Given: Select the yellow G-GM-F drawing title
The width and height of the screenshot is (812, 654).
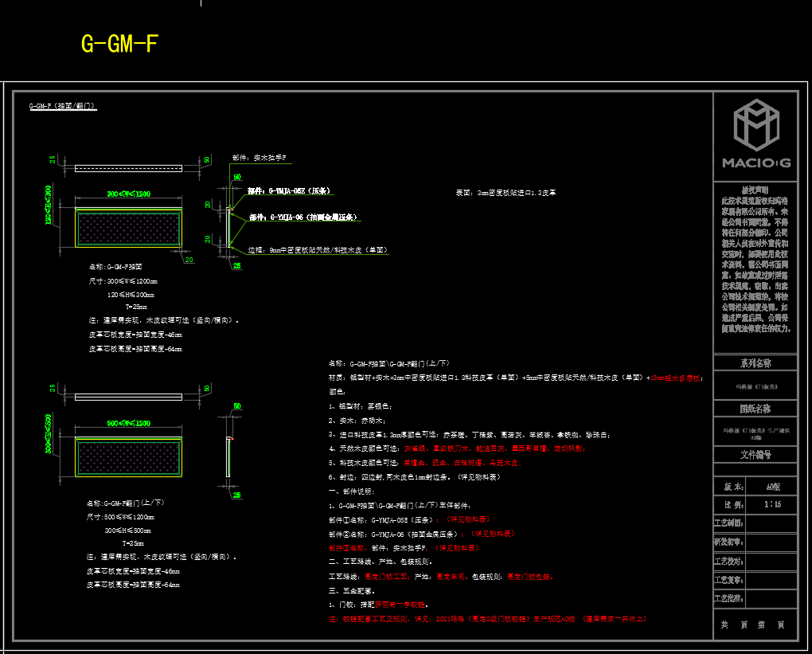Looking at the screenshot, I should coord(119,44).
